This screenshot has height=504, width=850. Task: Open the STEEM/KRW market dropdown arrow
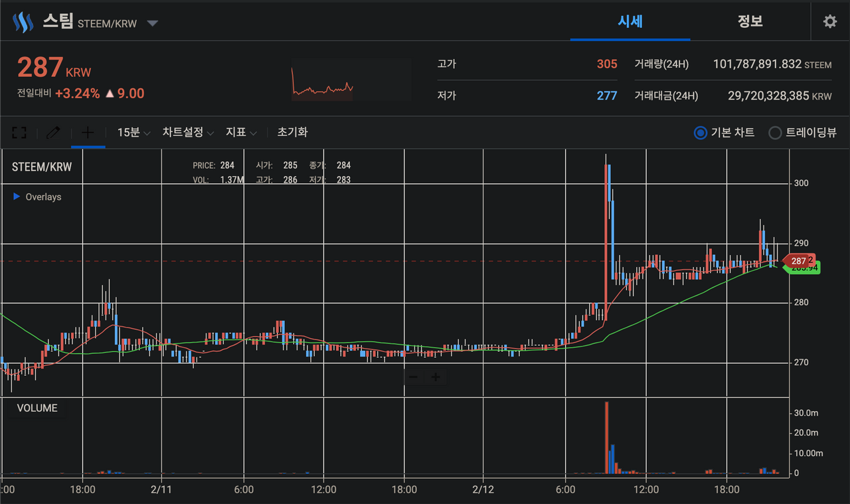pyautogui.click(x=152, y=23)
